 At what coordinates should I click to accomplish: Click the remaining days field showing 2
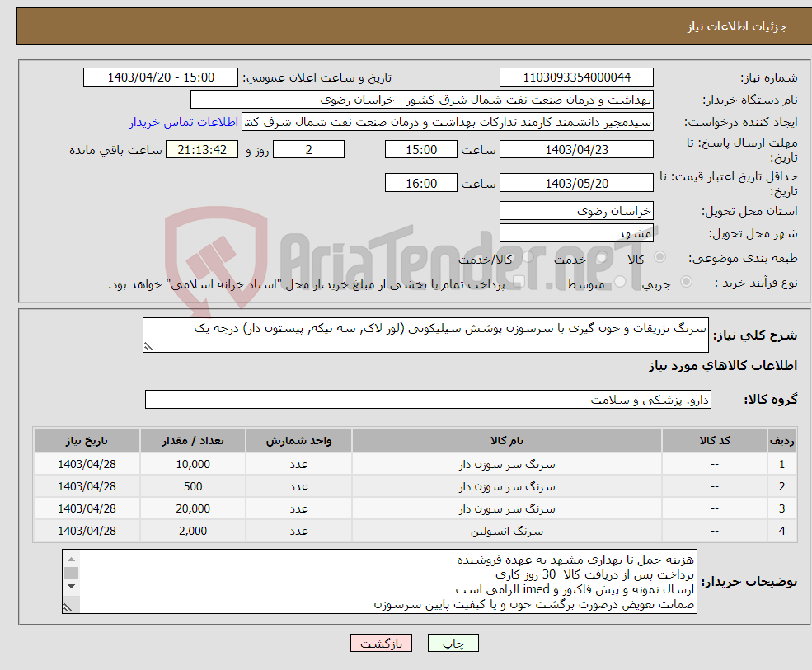pos(308,150)
